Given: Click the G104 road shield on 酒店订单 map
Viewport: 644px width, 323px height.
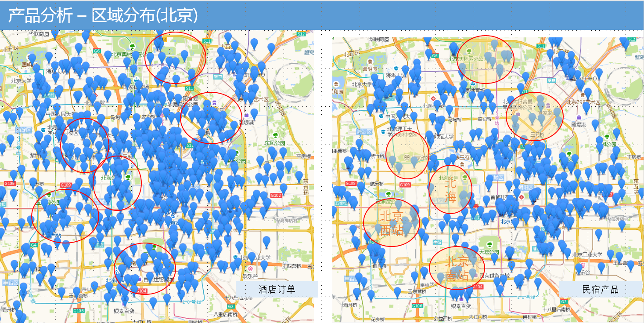Looking at the screenshot, I should (x=141, y=291).
